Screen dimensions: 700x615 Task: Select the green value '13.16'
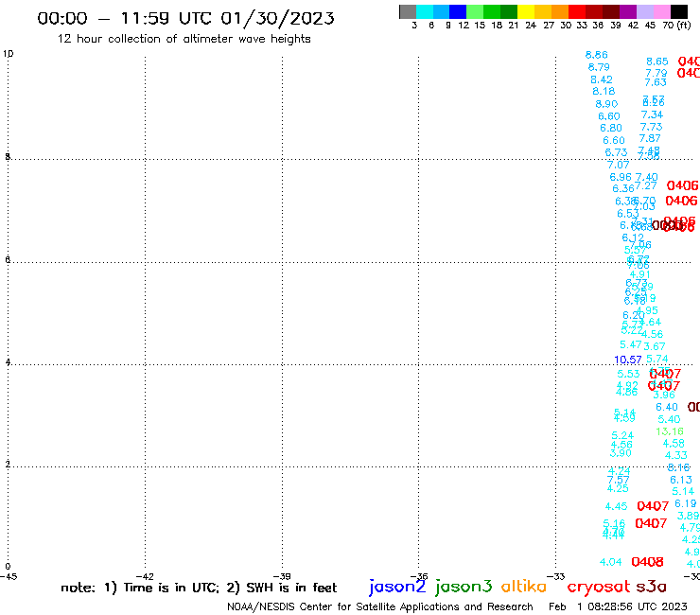click(x=670, y=431)
